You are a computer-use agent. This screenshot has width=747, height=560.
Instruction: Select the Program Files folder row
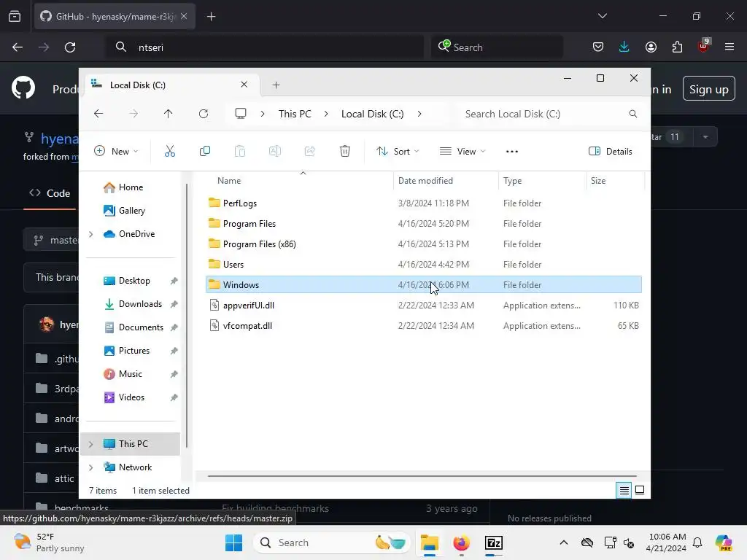[424, 224]
